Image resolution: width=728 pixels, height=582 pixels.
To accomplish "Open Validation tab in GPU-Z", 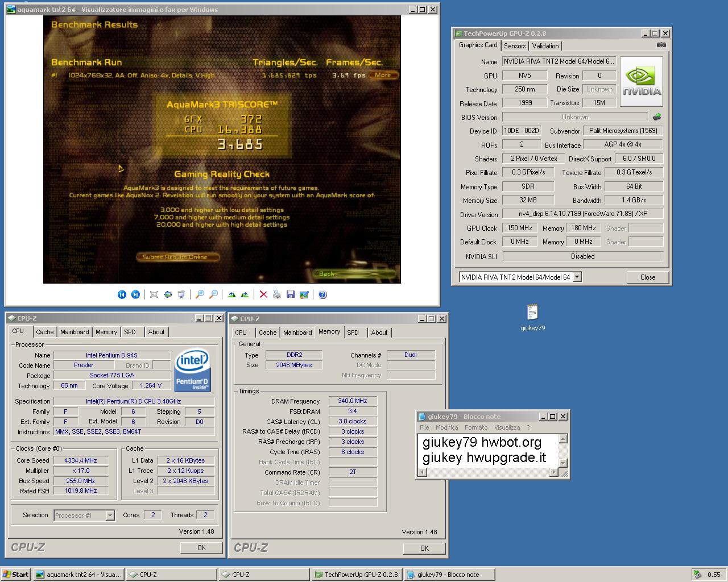I will [545, 46].
